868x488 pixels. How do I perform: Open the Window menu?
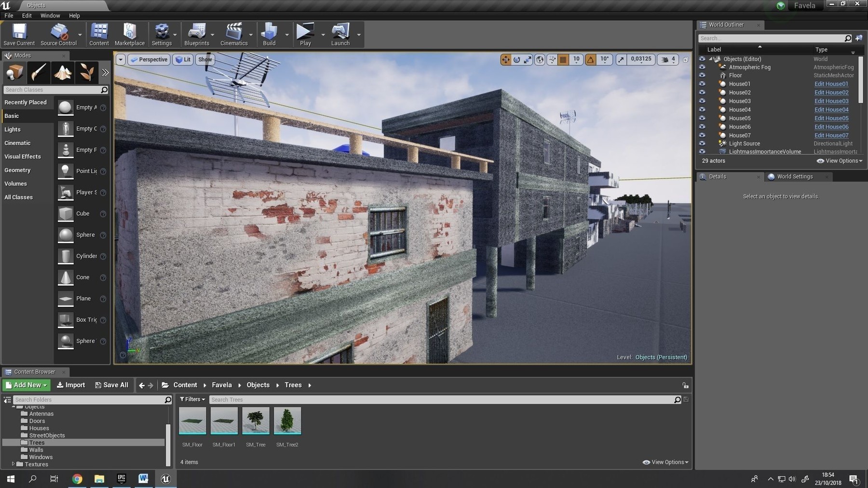coord(50,15)
